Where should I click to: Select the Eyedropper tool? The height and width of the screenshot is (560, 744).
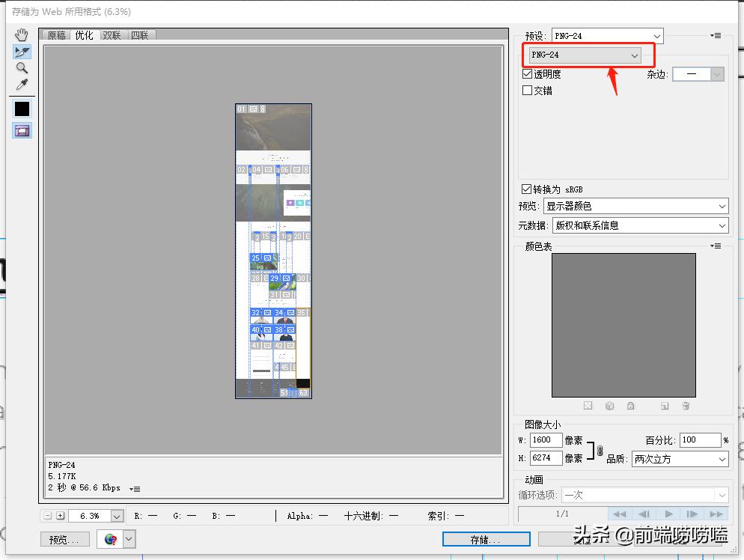click(22, 85)
